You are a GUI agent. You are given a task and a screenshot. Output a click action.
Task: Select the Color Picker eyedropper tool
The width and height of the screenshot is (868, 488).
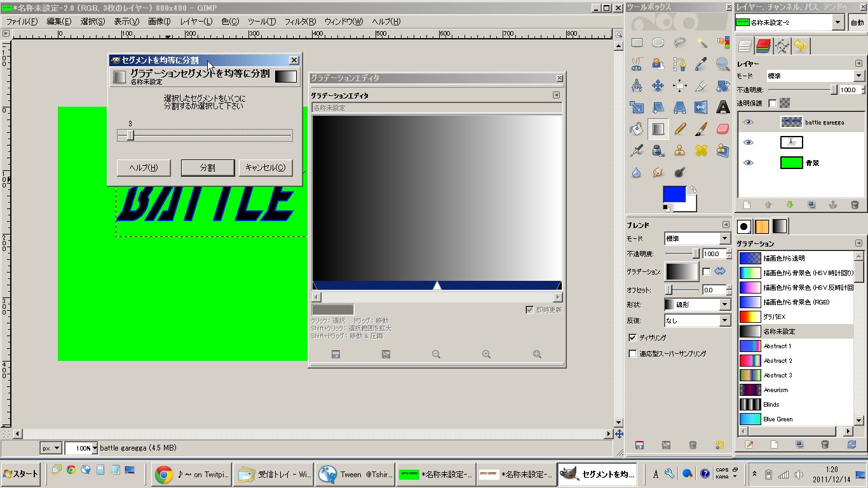pyautogui.click(x=702, y=64)
